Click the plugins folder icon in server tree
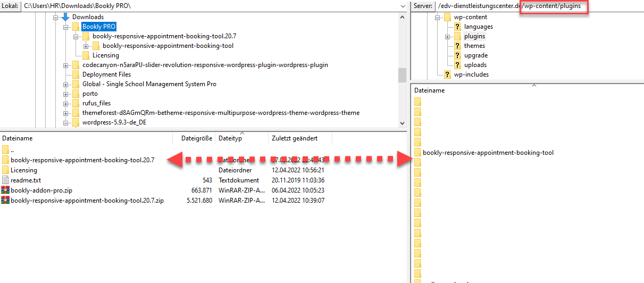644x283 pixels. pos(457,36)
